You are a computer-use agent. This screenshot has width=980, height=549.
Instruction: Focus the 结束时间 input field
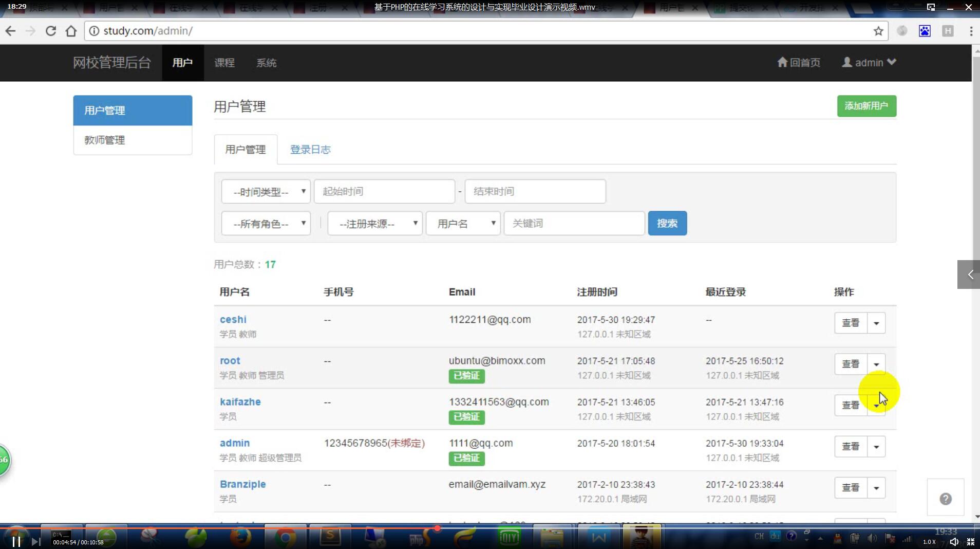pyautogui.click(x=535, y=191)
